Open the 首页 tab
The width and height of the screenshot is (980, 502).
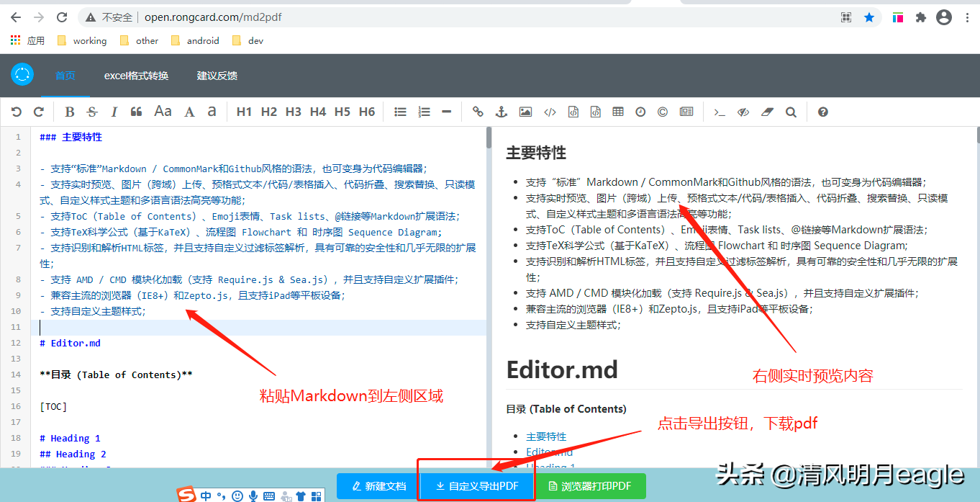[x=65, y=76]
